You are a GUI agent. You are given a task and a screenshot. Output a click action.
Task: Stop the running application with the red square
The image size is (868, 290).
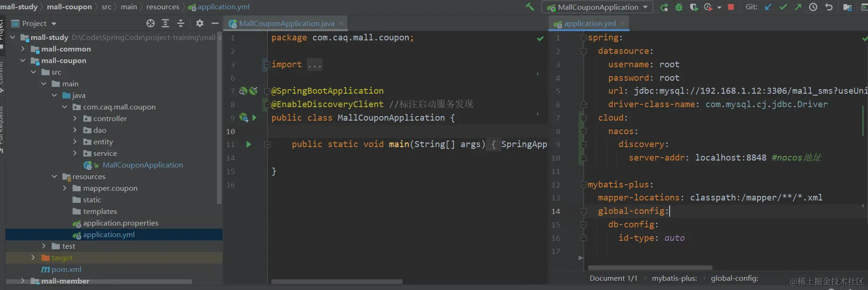731,7
